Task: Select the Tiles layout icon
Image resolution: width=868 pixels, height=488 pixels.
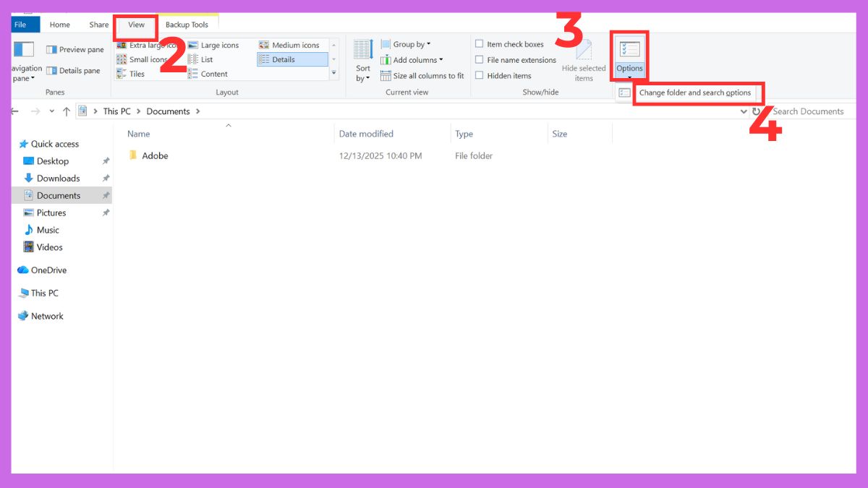Action: [132, 74]
